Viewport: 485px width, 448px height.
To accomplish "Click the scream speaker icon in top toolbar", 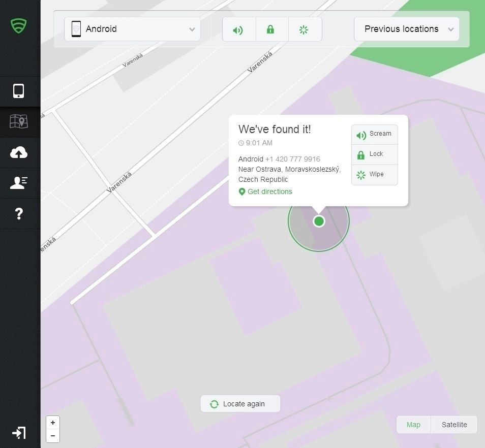I will [239, 29].
